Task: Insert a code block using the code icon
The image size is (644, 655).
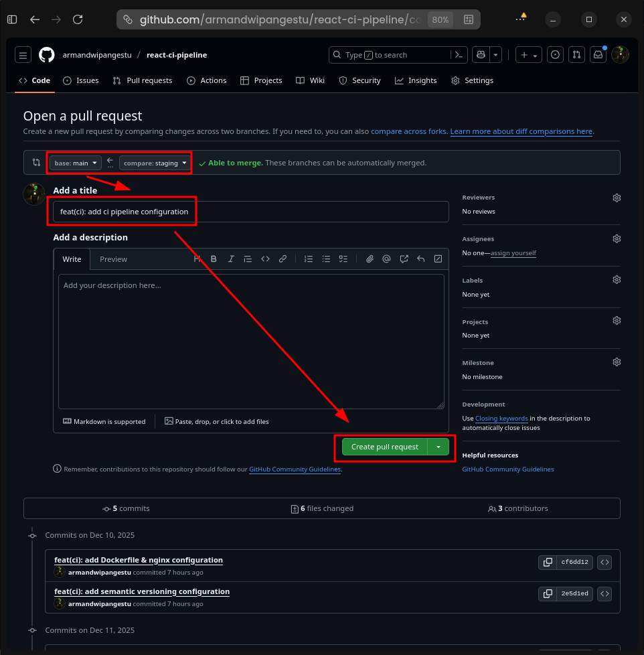Action: pos(265,259)
